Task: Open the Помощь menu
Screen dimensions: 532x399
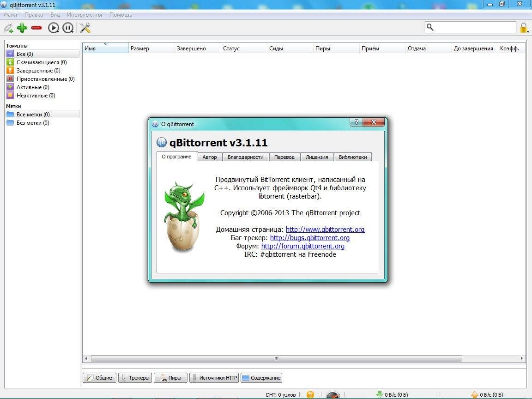Action: click(121, 15)
